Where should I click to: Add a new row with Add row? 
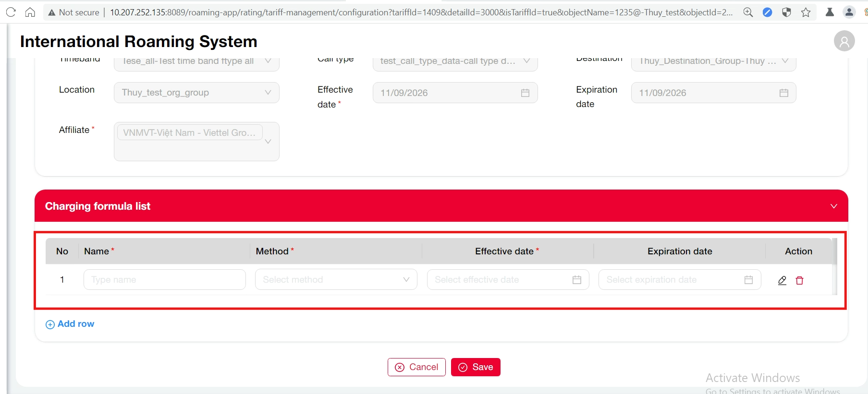pyautogui.click(x=70, y=324)
